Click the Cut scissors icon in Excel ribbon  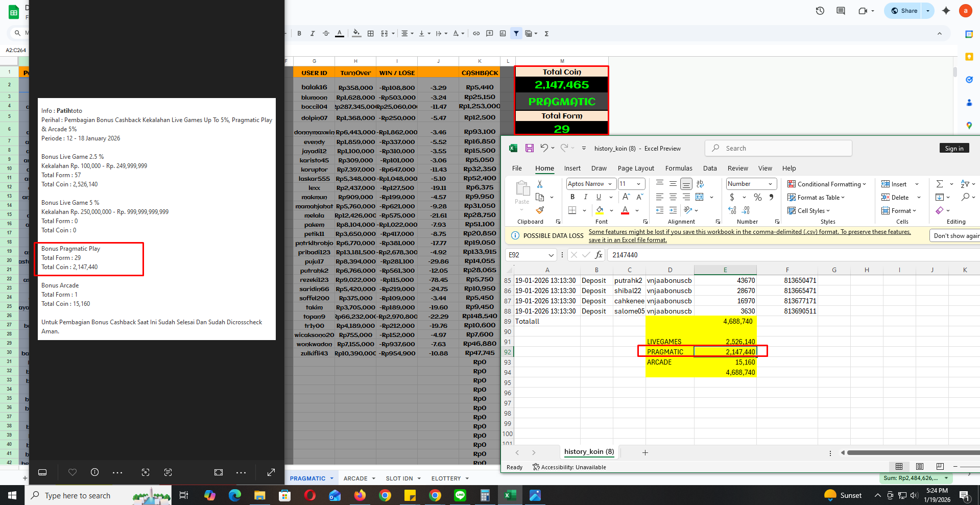(x=540, y=184)
